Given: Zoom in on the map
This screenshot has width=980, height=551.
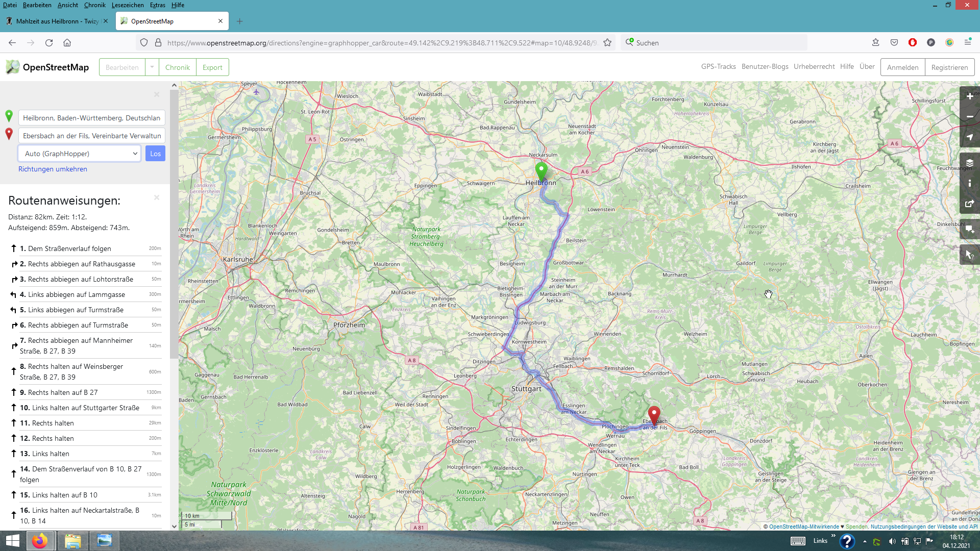Looking at the screenshot, I should 969,96.
